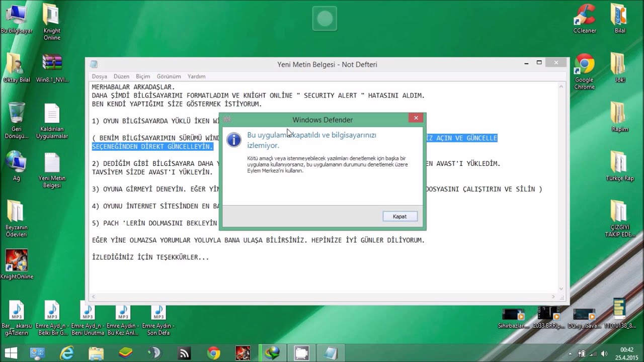Open Internet Explorer from the taskbar
644x362 pixels.
tap(66, 353)
